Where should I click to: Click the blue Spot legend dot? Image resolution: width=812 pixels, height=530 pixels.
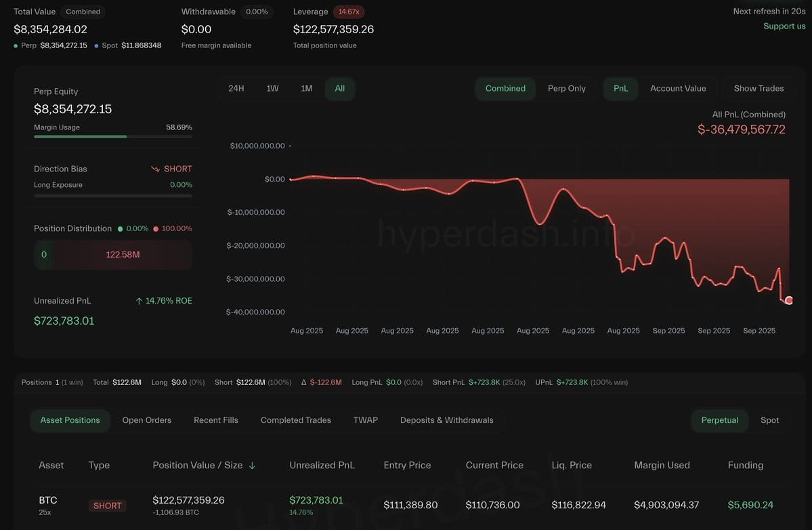(96, 45)
